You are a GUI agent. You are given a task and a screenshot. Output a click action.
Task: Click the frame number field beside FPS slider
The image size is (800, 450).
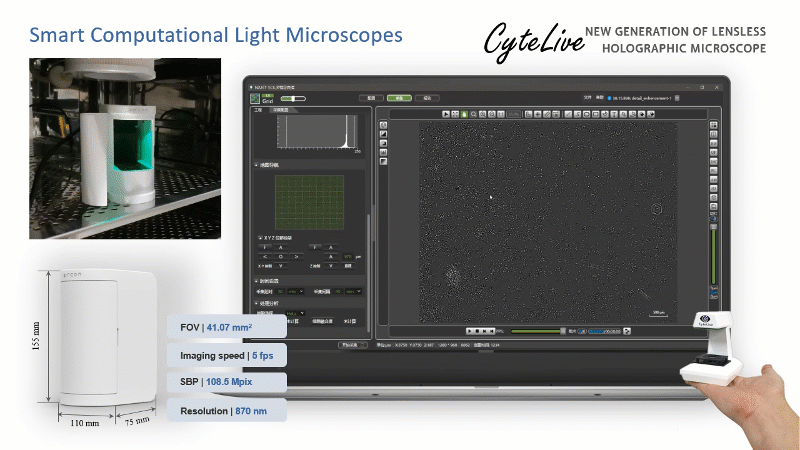(582, 331)
